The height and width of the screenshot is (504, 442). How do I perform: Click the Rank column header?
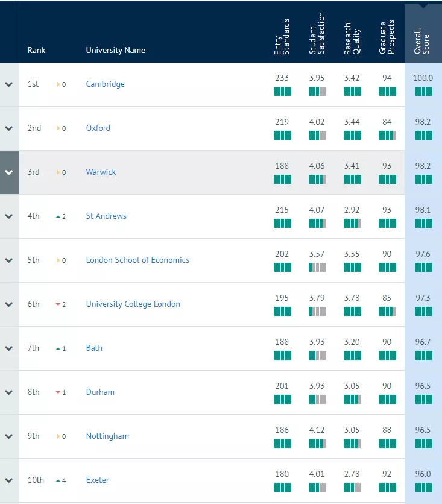click(36, 50)
